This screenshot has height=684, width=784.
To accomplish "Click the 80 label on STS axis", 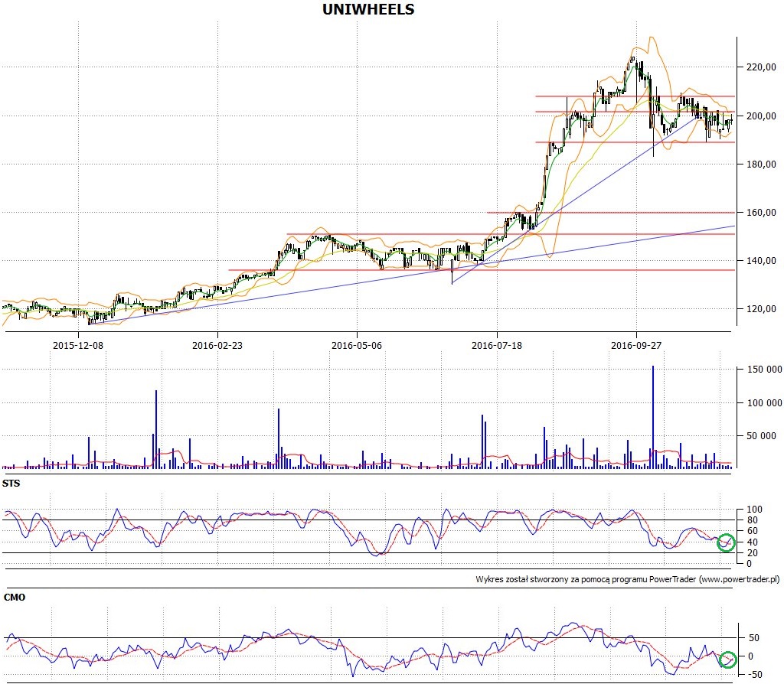I will [x=753, y=520].
